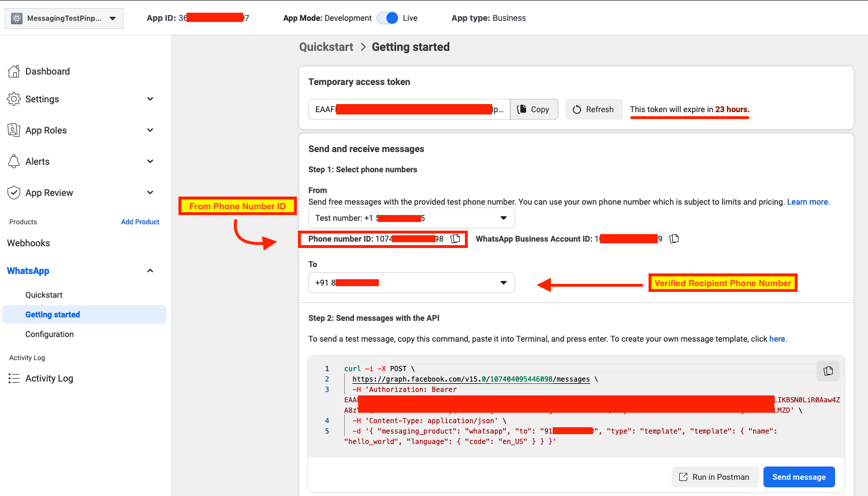Open App Roles via its sidebar icon

pos(14,130)
